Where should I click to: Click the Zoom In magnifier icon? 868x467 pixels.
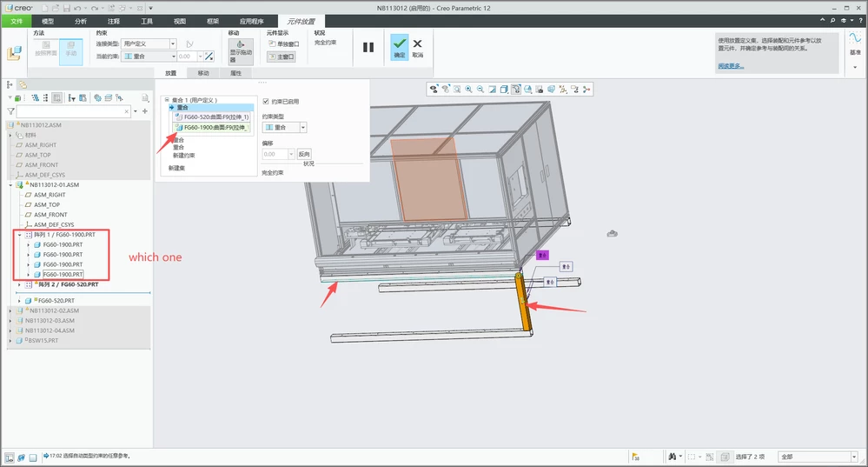click(x=469, y=90)
